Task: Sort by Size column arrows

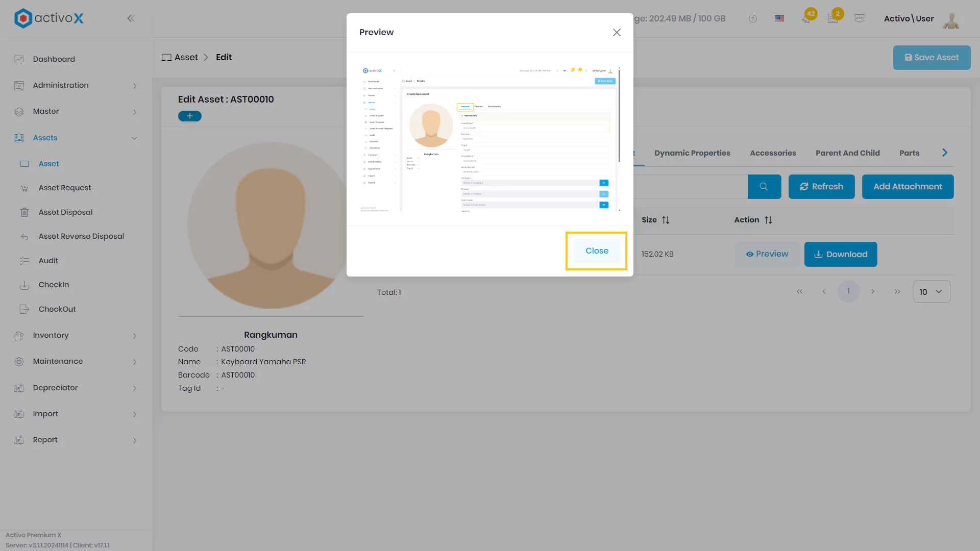Action: coord(666,220)
